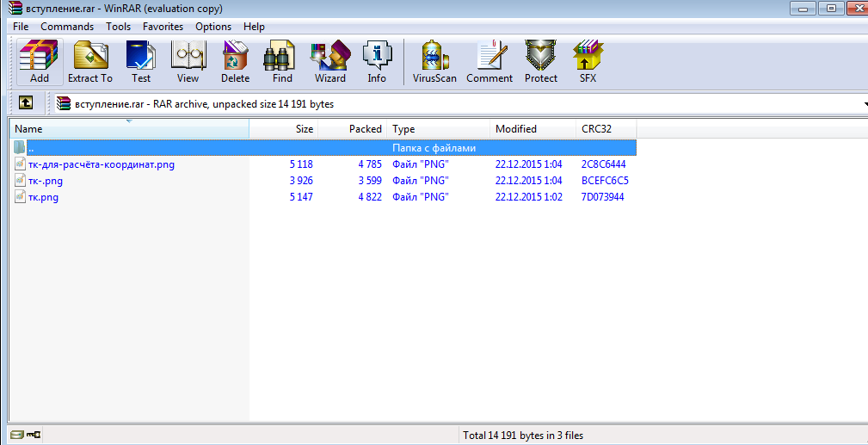
Task: Click CRC32 value BCEFC6C5
Action: [605, 181]
